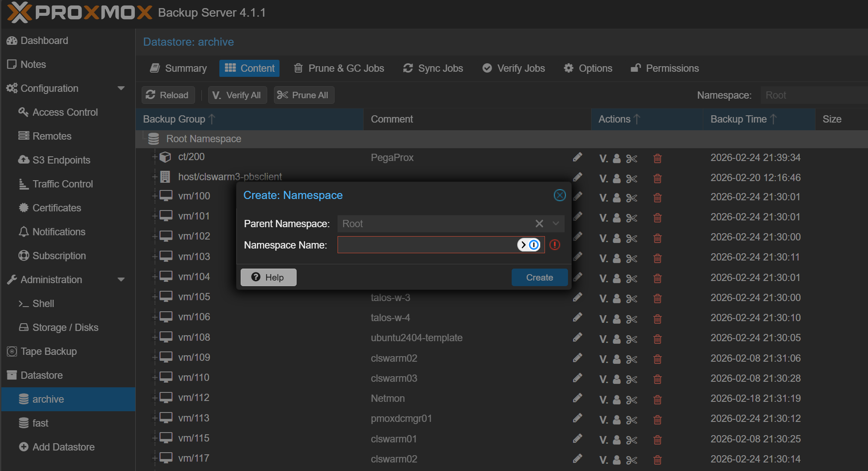The width and height of the screenshot is (868, 471).
Task: Collapse the Configuration sidebar section
Action: coord(122,88)
